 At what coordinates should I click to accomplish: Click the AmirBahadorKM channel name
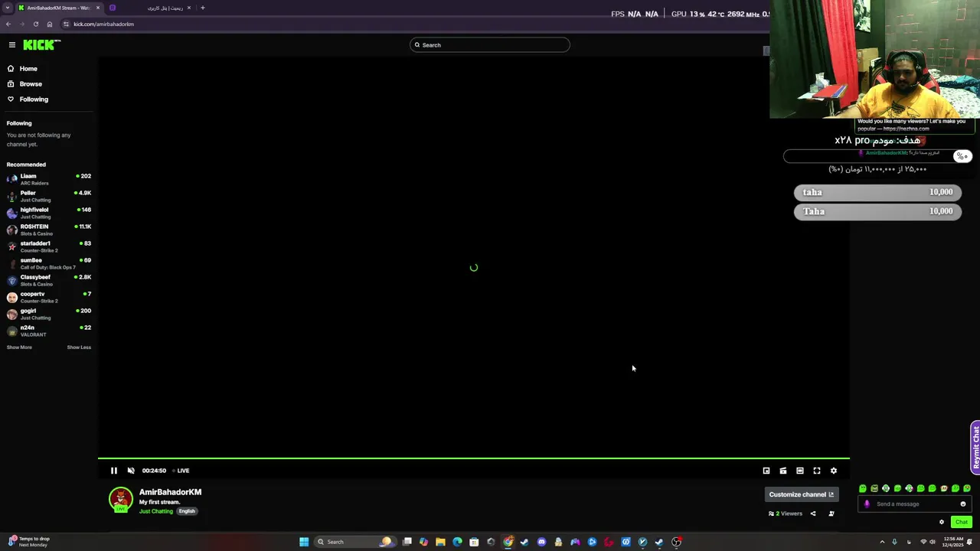(x=170, y=492)
